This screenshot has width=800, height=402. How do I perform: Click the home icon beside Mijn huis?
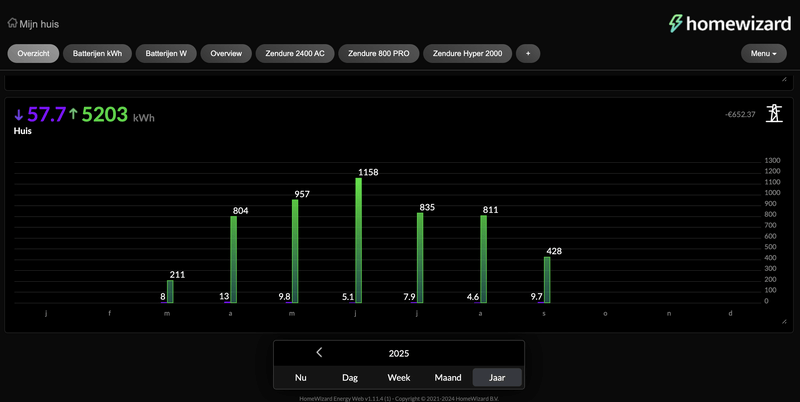point(12,23)
